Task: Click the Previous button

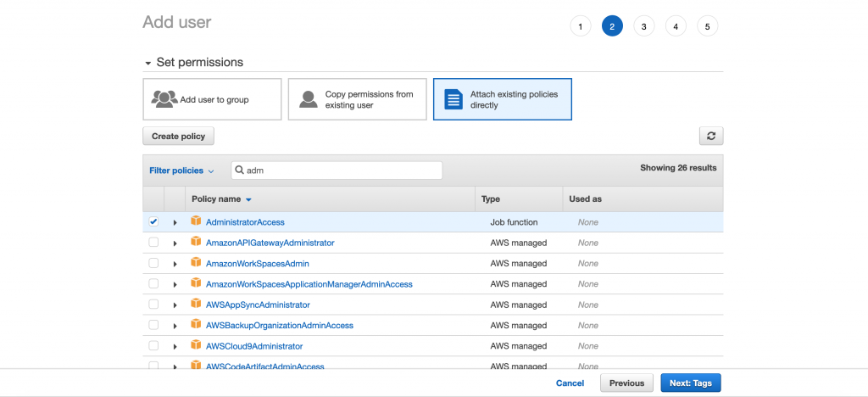Action: (626, 383)
